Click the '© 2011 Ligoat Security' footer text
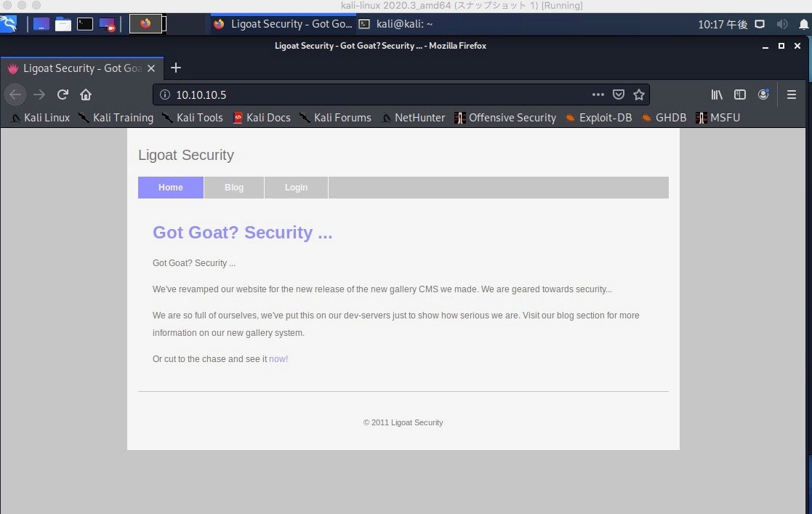 click(x=403, y=422)
